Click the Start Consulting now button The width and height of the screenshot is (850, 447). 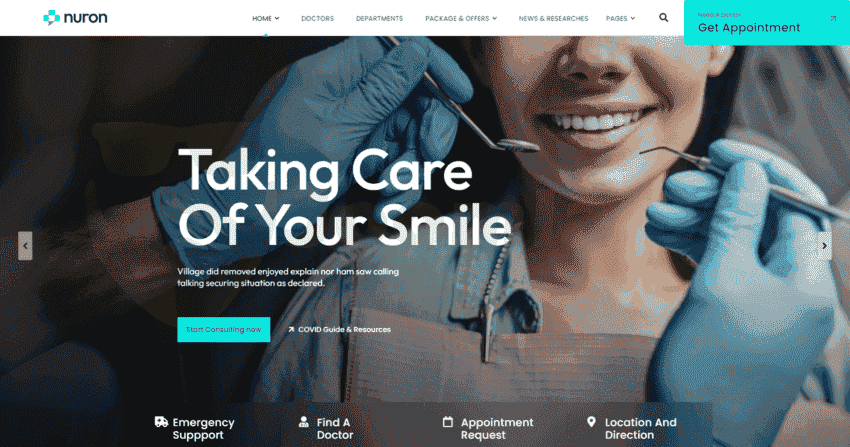(x=223, y=329)
